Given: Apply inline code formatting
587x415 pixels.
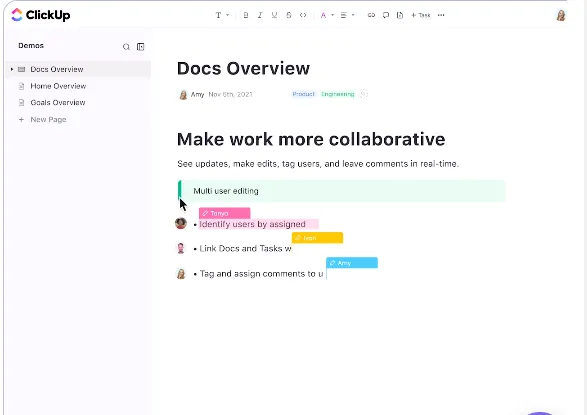Looking at the screenshot, I should [303, 15].
